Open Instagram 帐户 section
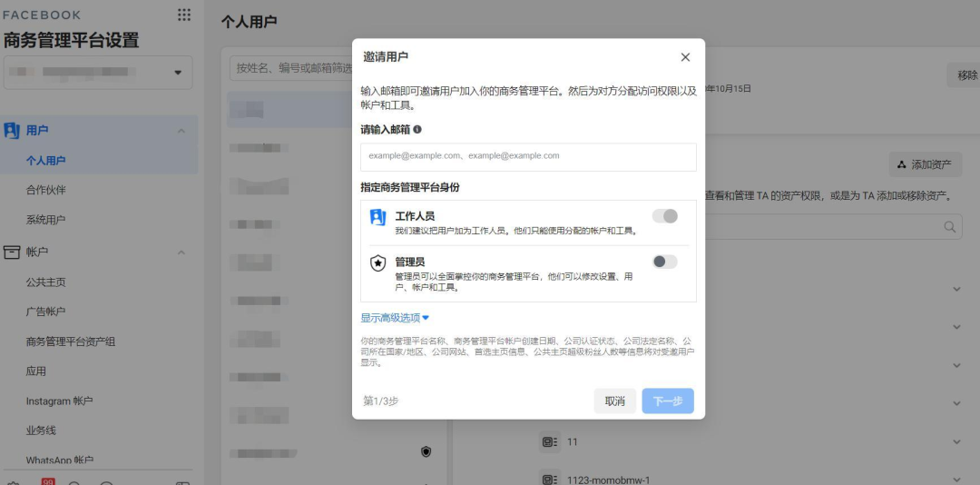The height and width of the screenshot is (485, 980). 59,401
